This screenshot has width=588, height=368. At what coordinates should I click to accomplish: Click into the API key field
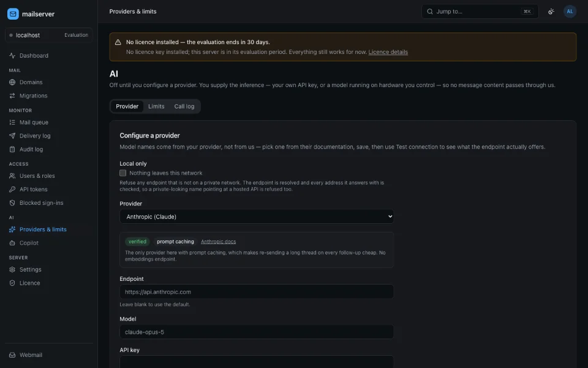[x=257, y=362]
